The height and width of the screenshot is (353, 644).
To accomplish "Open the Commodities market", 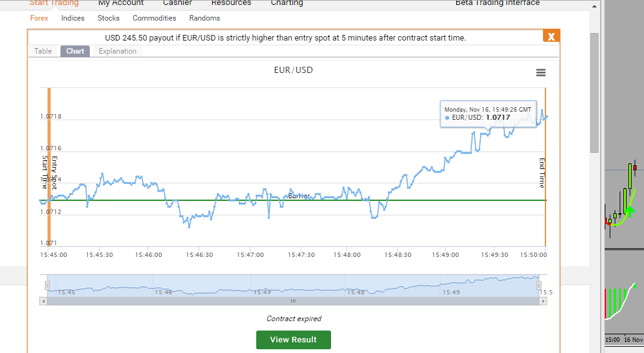I will (155, 18).
